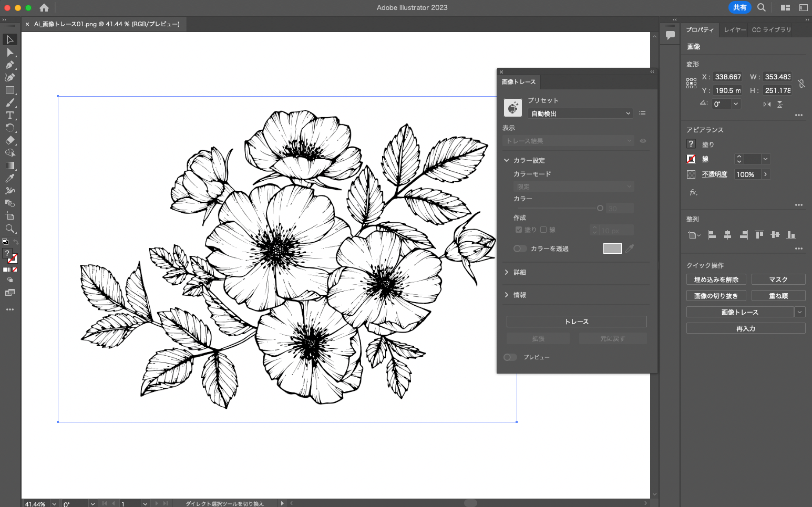Select the Eyedropper tool
This screenshot has width=812, height=507.
[x=9, y=179]
